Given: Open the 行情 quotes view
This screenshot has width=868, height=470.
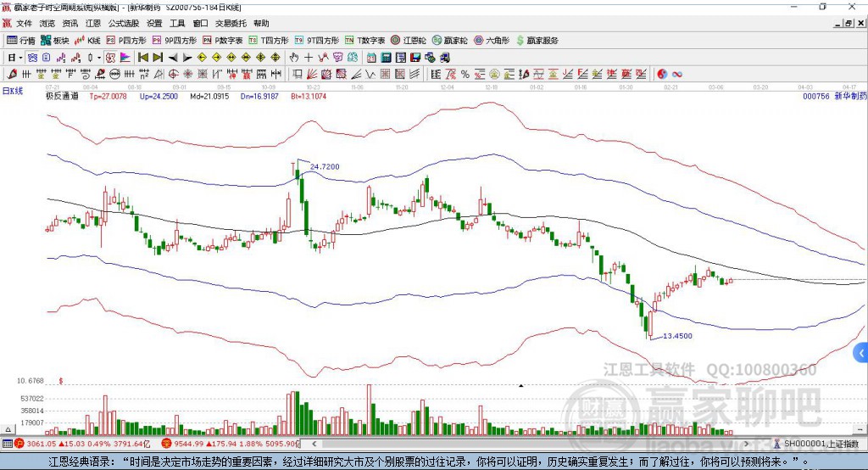Looking at the screenshot, I should point(21,41).
